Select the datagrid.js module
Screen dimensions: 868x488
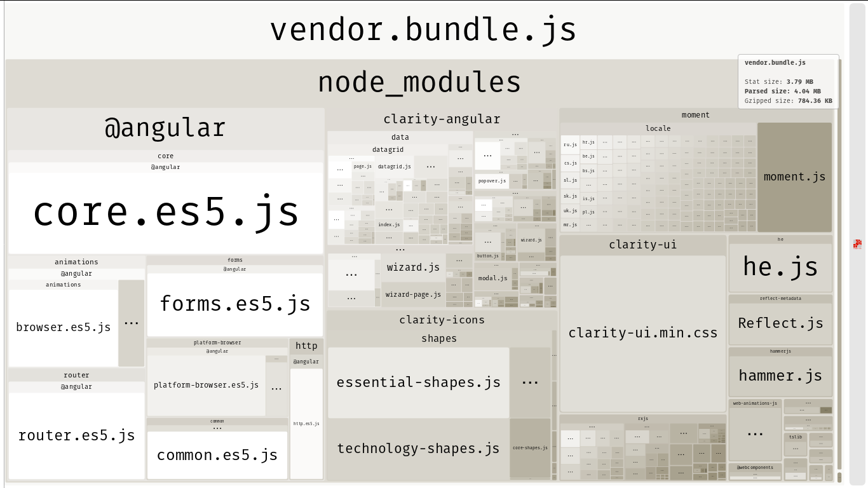[394, 166]
